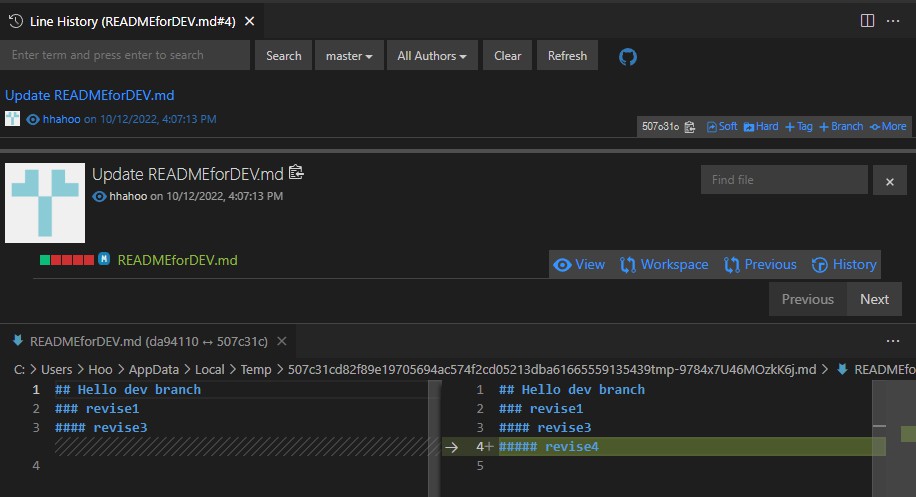Click the eye icon beside hhahoo in log entry
916x497 pixels.
pyautogui.click(x=33, y=119)
